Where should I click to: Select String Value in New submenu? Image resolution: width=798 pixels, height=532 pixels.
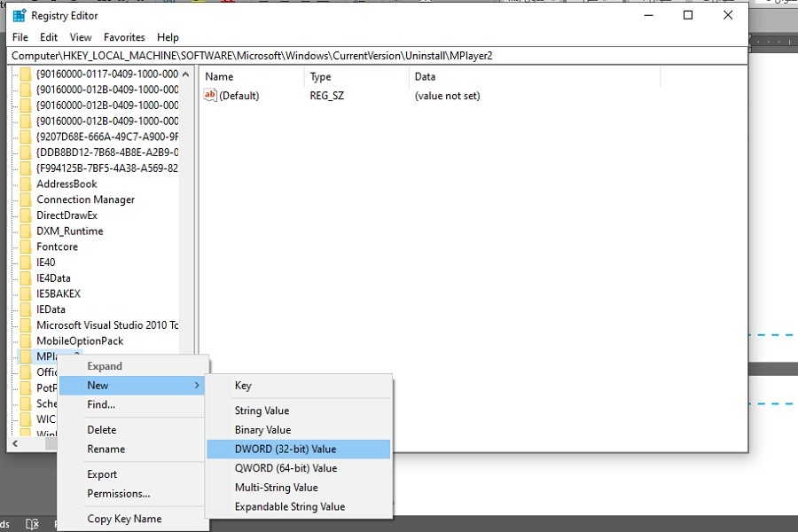click(x=262, y=411)
